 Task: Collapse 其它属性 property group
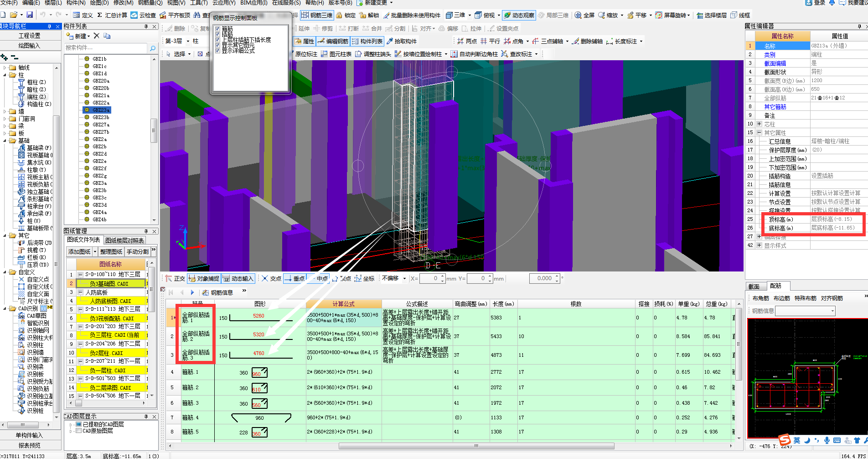pos(759,132)
